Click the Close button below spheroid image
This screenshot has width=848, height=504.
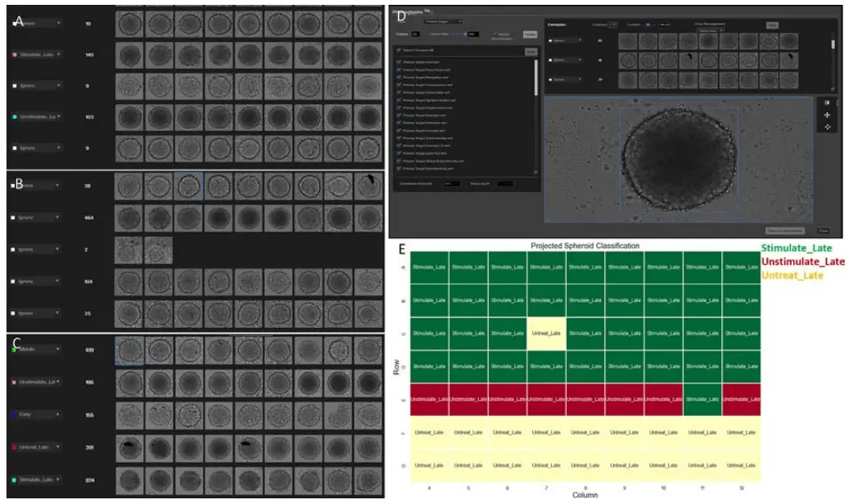click(822, 230)
